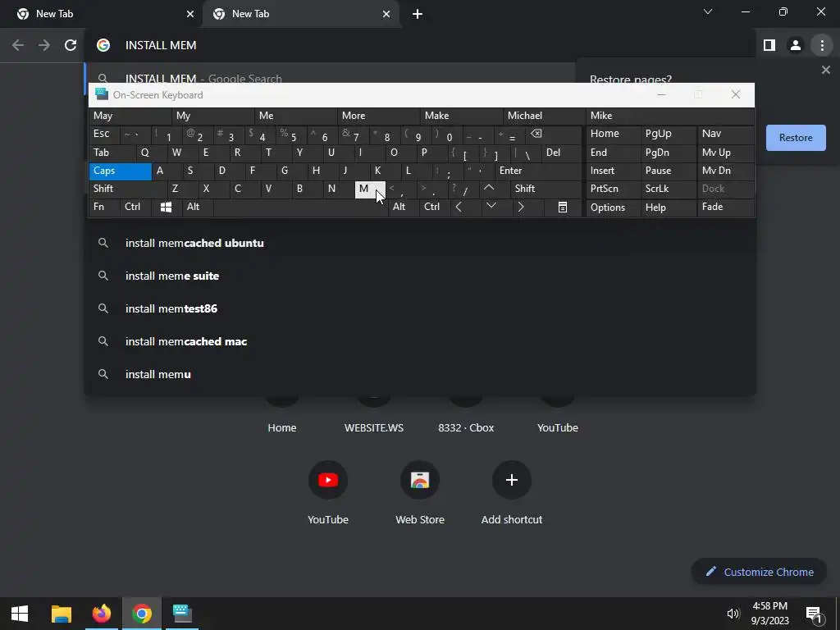Click the Restore button
Screen dimensions: 840x630
(x=796, y=138)
